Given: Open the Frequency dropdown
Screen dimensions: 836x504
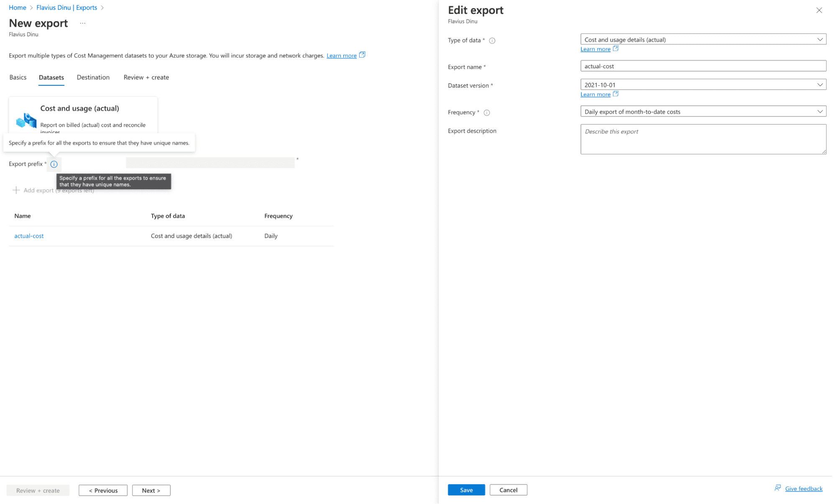Looking at the screenshot, I should tap(703, 111).
